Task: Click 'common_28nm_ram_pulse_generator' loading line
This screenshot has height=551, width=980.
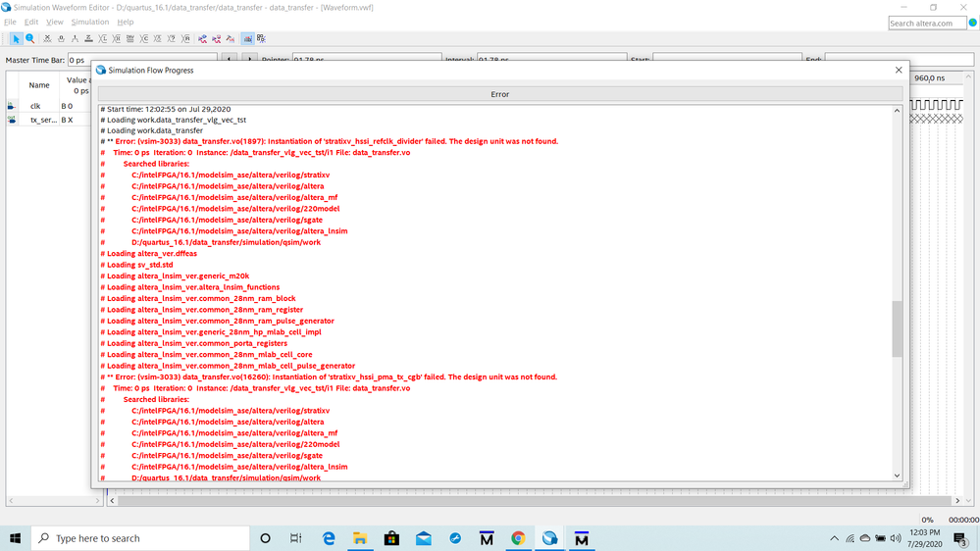Action: pyautogui.click(x=218, y=322)
